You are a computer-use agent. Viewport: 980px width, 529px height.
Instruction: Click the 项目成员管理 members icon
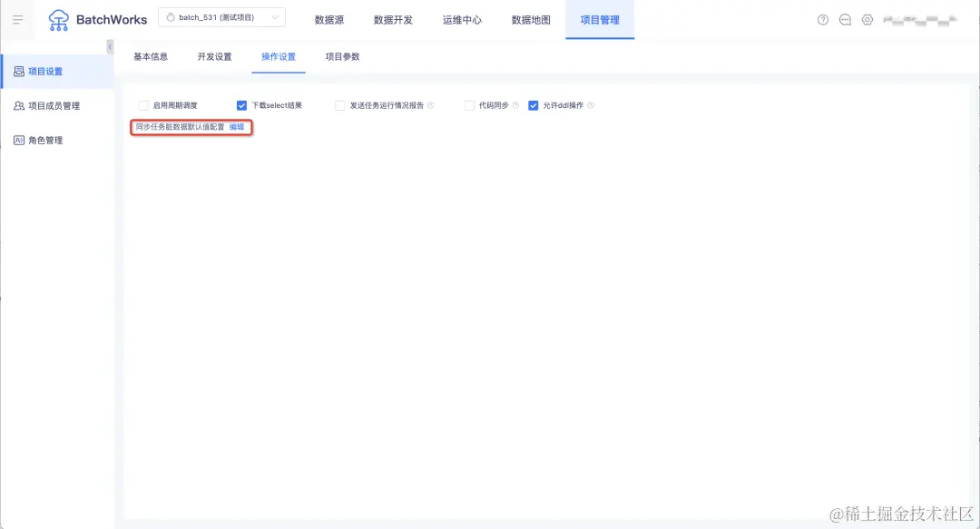19,105
